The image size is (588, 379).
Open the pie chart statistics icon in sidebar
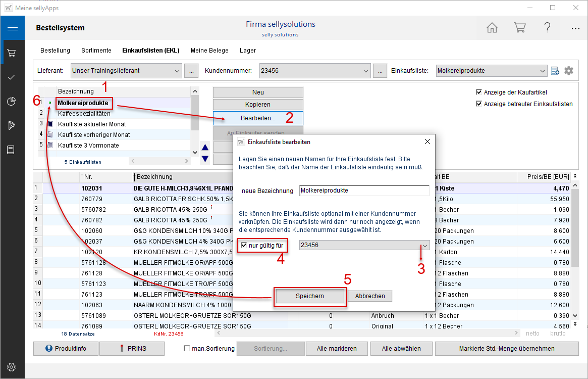coord(12,101)
